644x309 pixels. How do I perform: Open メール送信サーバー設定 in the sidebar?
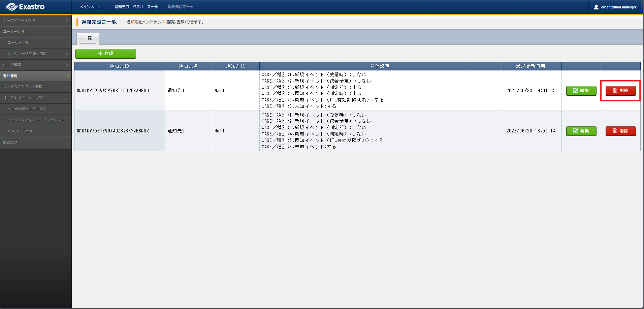(36, 109)
